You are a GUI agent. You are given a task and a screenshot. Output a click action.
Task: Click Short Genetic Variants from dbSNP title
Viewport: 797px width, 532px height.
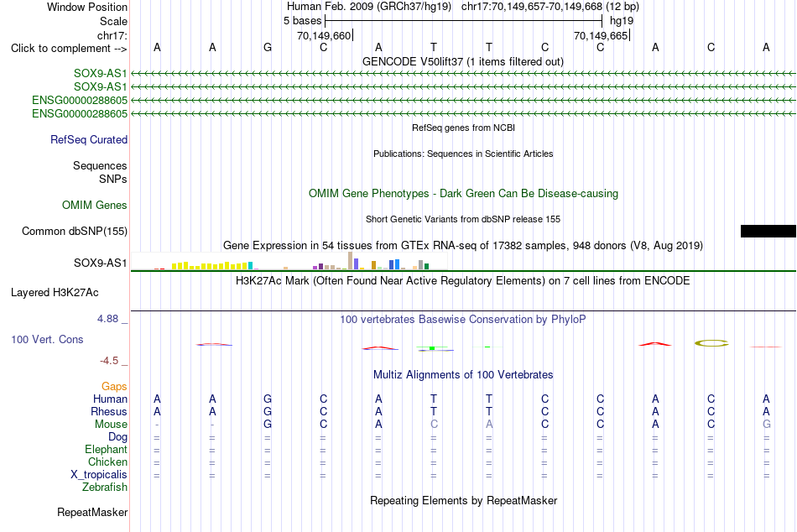(x=463, y=219)
